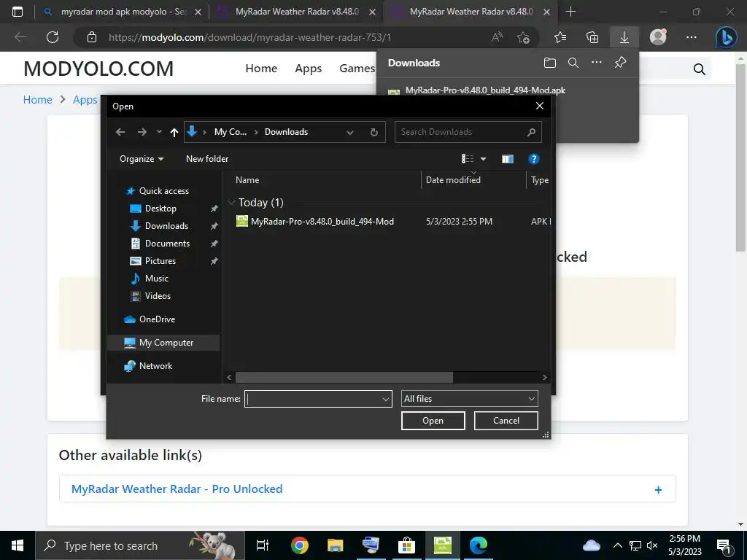Expand MyRadar Weather Radar - Pro Unlocked link
This screenshot has width=747, height=560.
(x=368, y=489)
